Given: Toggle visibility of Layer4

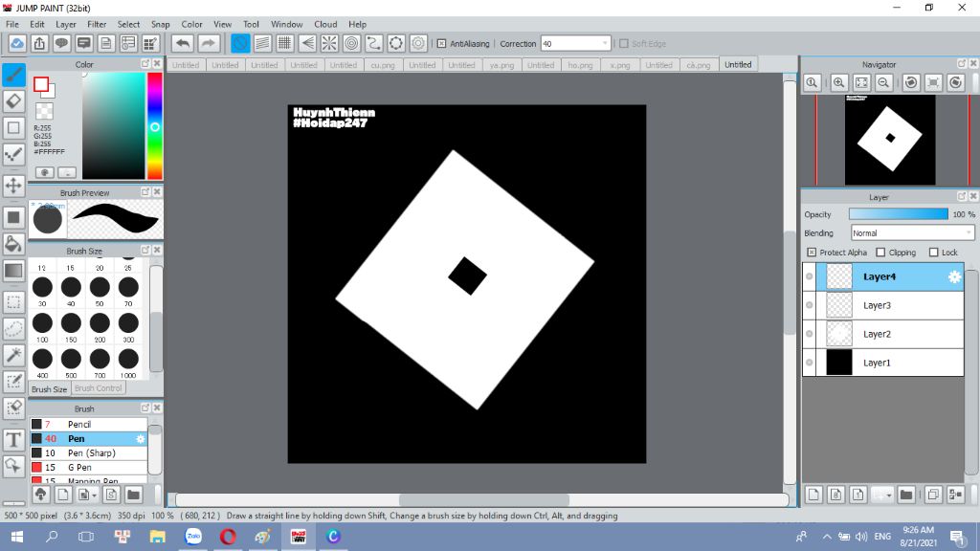Looking at the screenshot, I should (x=810, y=276).
